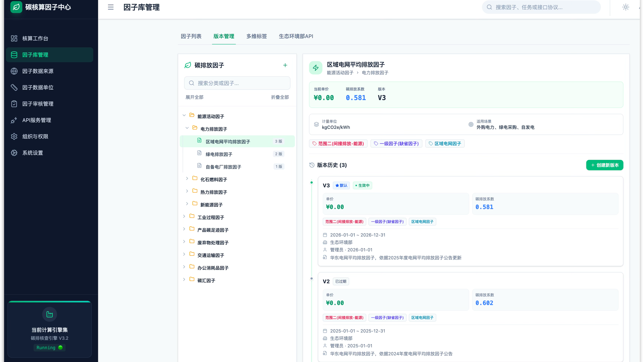Viewport: 644px width, 362px height.
Task: Click the 因子审核管理 clipboard icon
Action: tap(14, 104)
